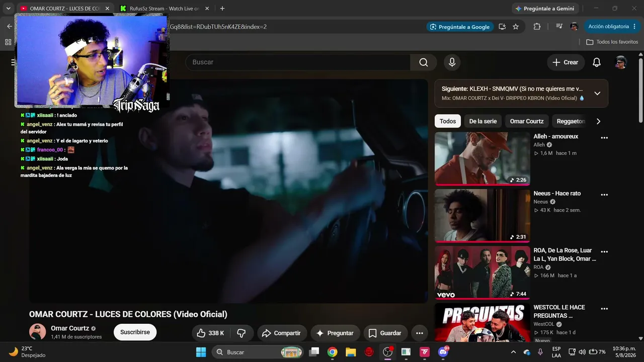Screen dimensions: 644x362
Task: Open YouTube notifications bell
Action: [x=597, y=62]
